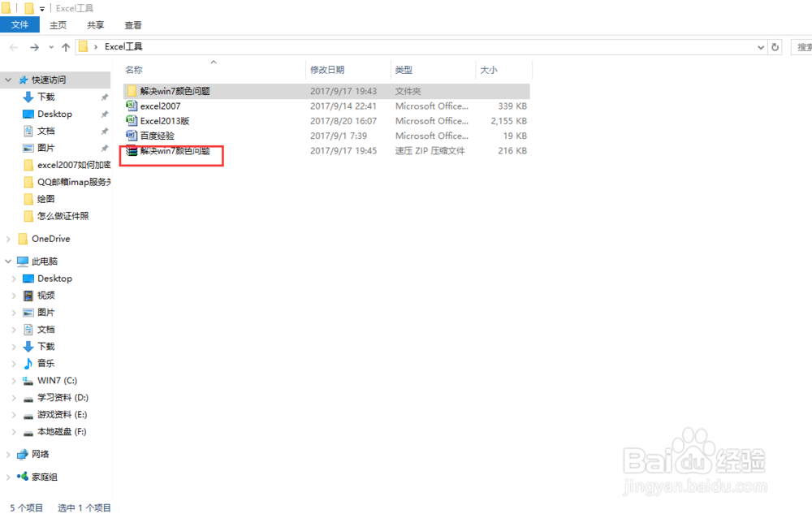Open the QQ邮箱imap服务 folder
Viewport: 812px width, 514px height.
click(74, 182)
